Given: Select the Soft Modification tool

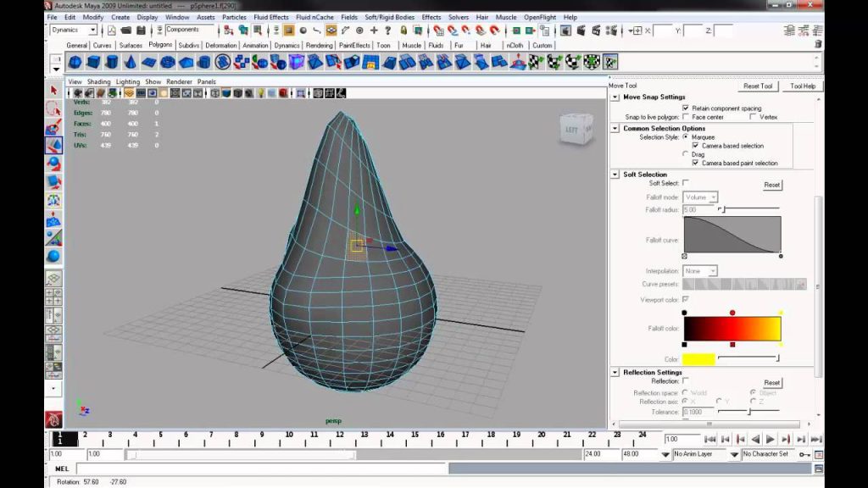Looking at the screenshot, I should (x=53, y=219).
